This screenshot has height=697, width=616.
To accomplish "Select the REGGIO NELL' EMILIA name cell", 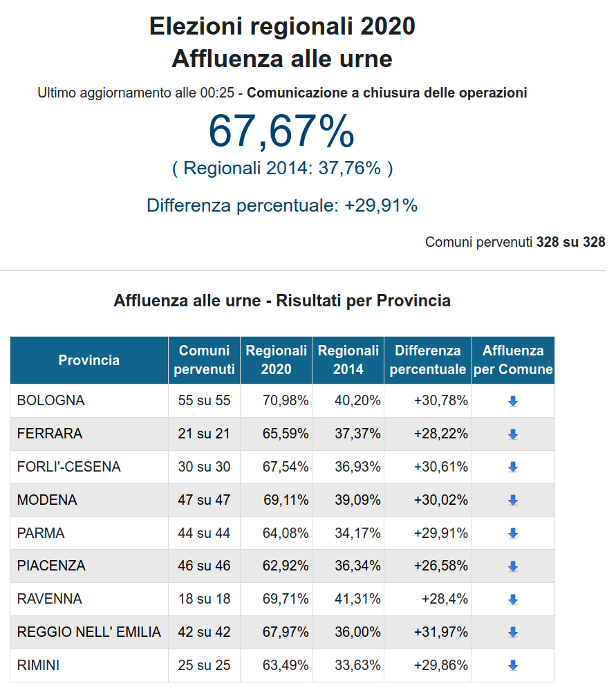I will [x=89, y=632].
